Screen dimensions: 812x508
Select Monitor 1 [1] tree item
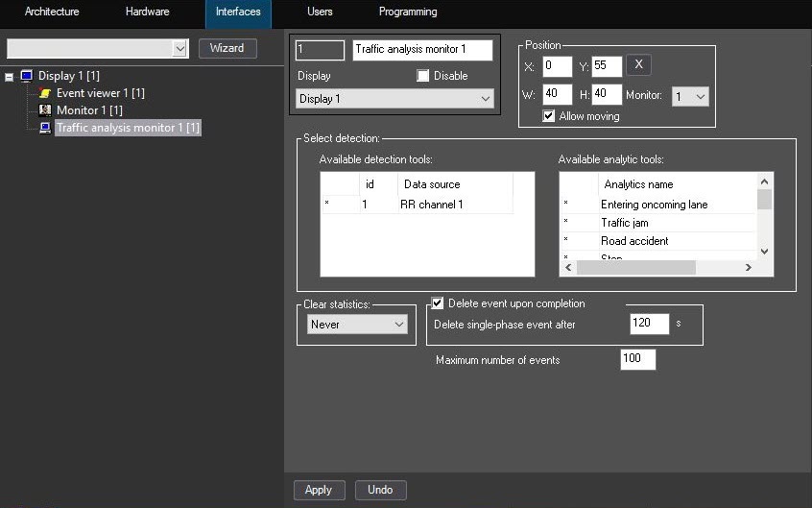89,109
